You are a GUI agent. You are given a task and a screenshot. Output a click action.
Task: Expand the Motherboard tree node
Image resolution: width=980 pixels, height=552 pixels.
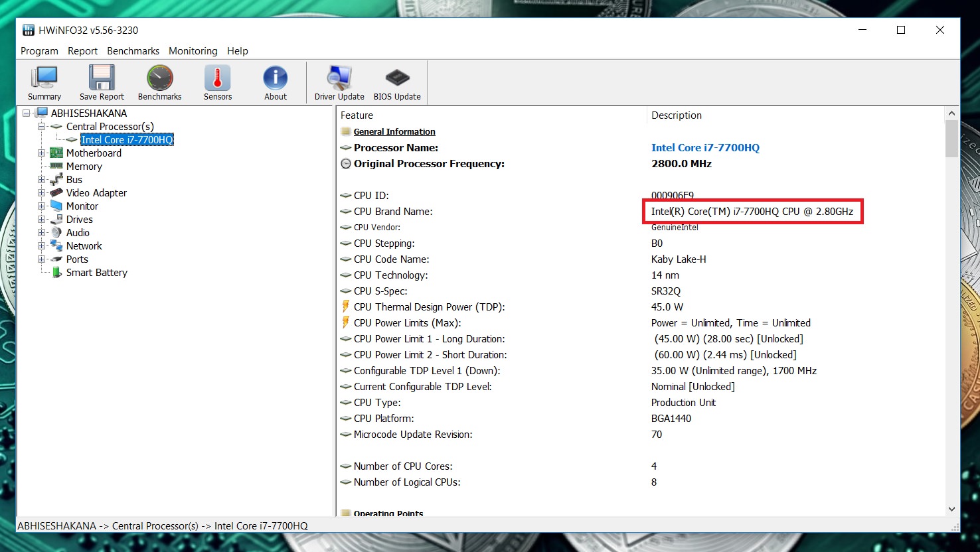41,153
